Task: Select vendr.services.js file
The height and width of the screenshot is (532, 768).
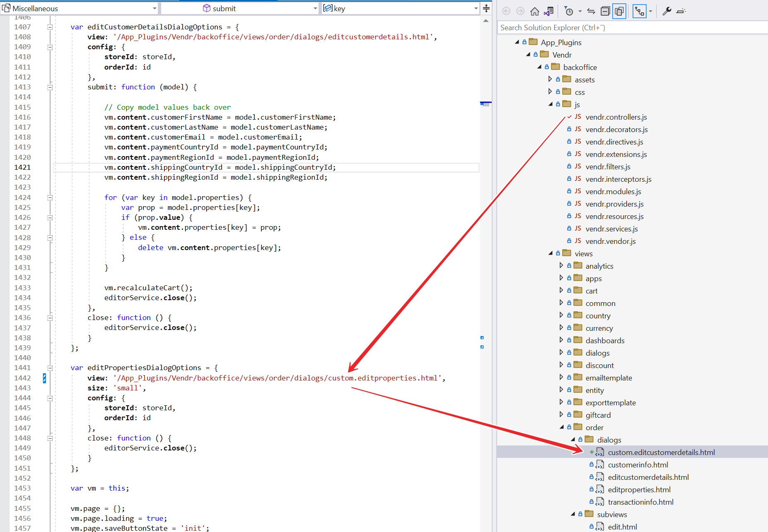Action: click(x=611, y=229)
